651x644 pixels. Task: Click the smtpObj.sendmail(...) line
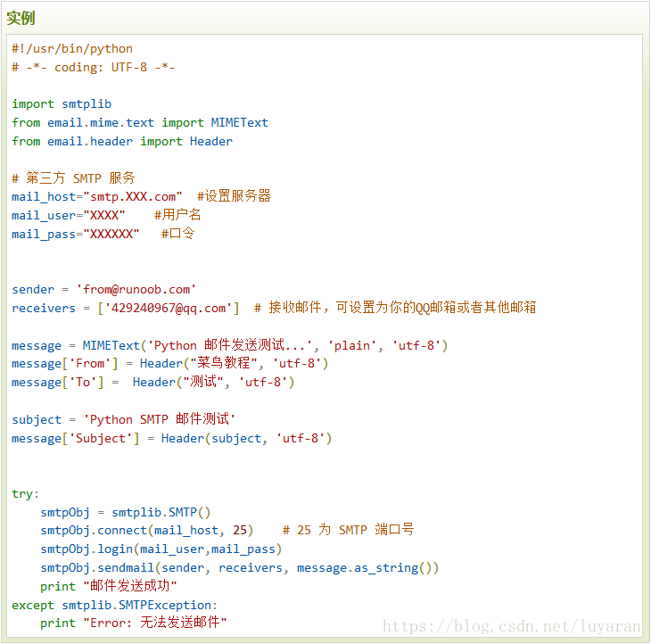[x=240, y=567]
